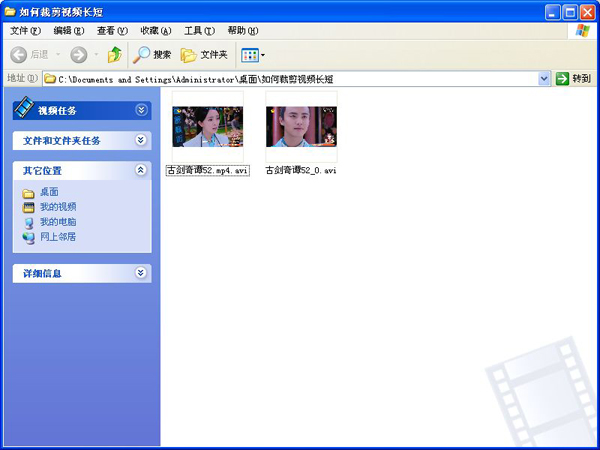Expand the 详细信息 panel chevron
600x450 pixels.
141,273
